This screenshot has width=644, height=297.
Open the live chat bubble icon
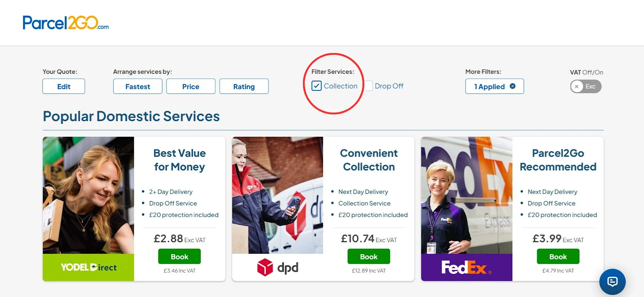tap(612, 282)
